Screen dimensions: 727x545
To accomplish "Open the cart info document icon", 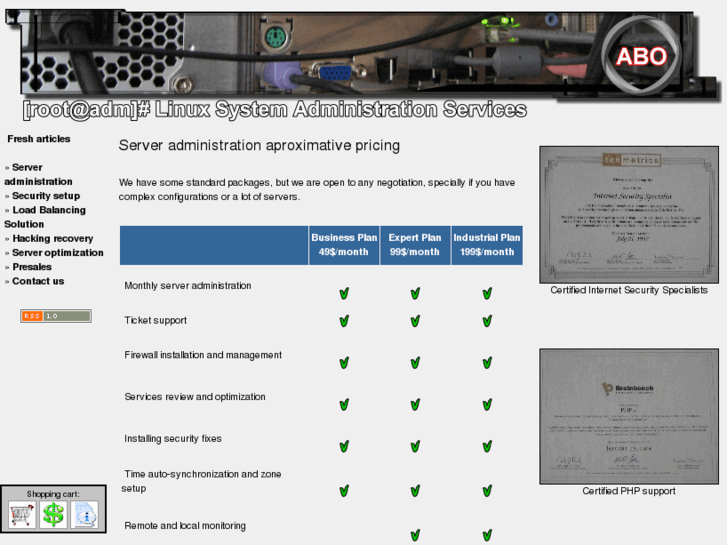I will point(85,515).
